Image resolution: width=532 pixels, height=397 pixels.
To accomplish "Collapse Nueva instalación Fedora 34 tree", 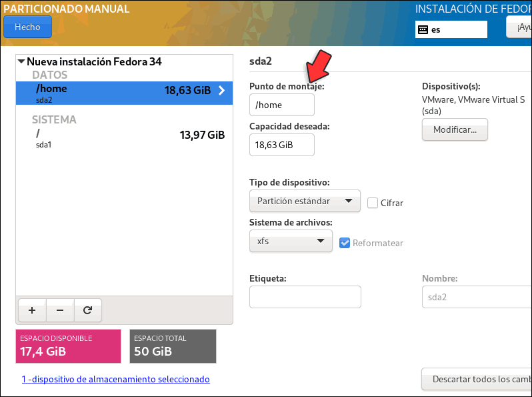I will [x=21, y=61].
